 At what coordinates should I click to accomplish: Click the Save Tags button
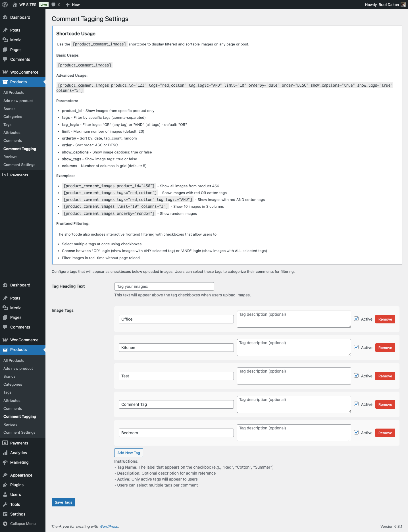tap(63, 502)
